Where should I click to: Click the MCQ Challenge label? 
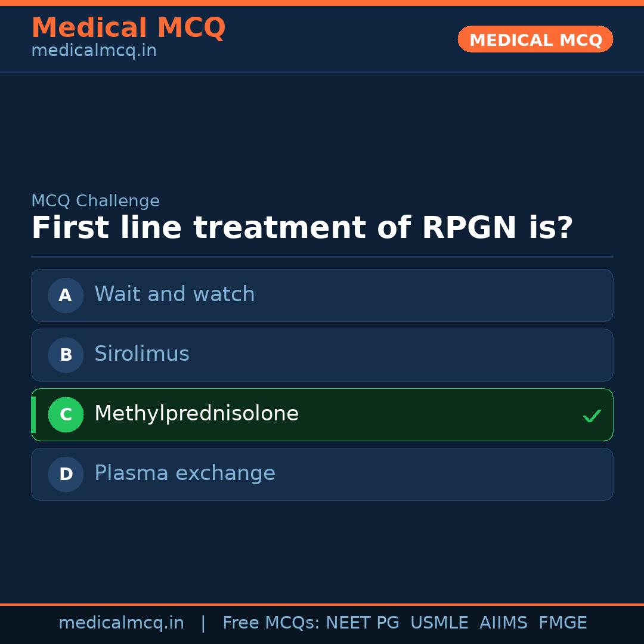(95, 202)
